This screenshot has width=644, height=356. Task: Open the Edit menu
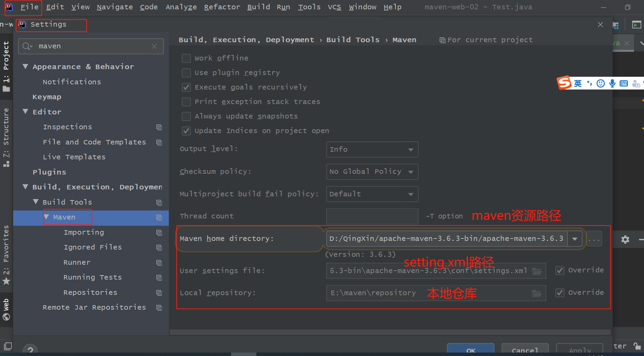(55, 7)
